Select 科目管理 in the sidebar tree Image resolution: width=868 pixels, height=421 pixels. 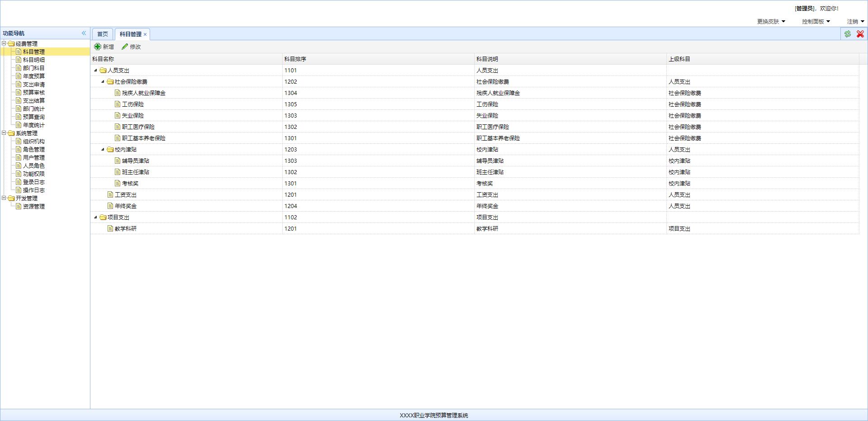(34, 52)
